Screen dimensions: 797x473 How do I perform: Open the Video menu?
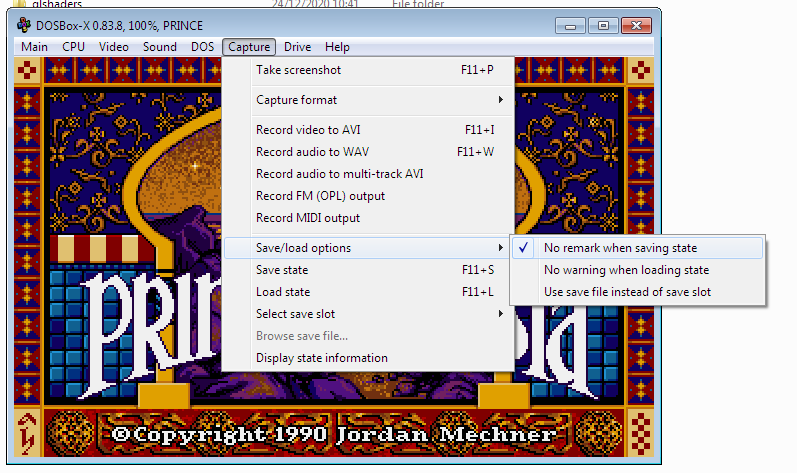click(x=113, y=47)
